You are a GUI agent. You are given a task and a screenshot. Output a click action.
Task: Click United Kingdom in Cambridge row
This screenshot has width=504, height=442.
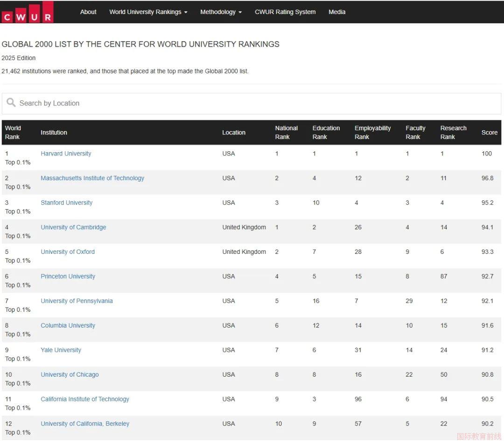click(x=244, y=227)
